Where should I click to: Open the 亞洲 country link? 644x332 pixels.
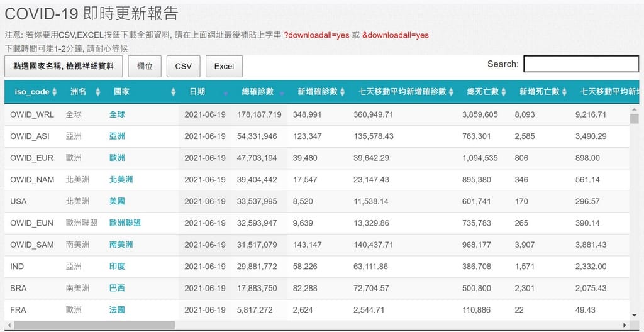(x=117, y=136)
